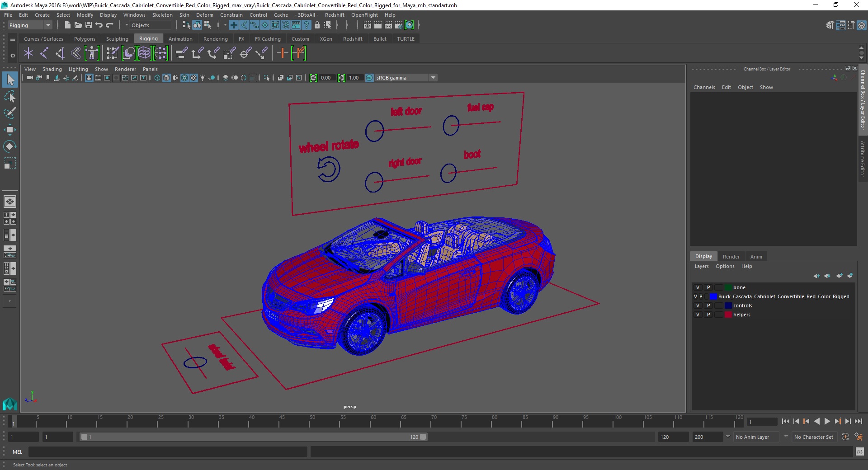Toggle playback P of the helpers layer
868x470 pixels.
(708, 315)
